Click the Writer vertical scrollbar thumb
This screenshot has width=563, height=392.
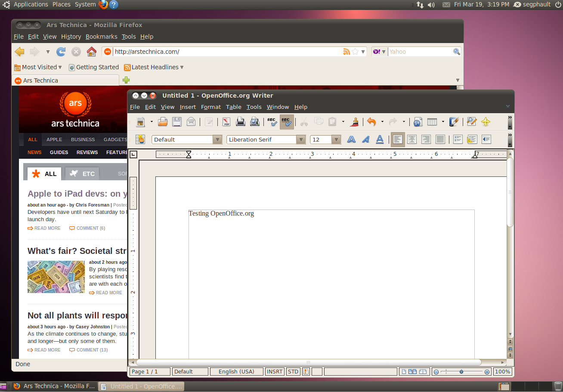[x=510, y=192]
